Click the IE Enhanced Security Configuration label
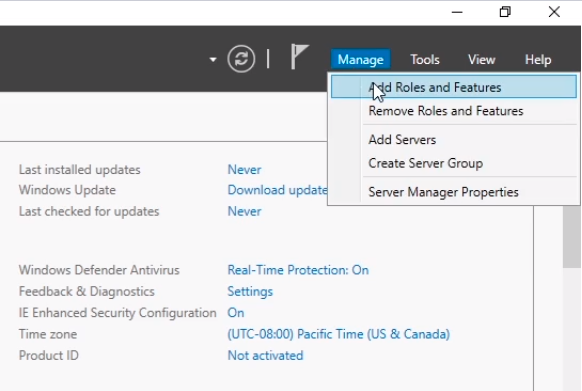Image resolution: width=582 pixels, height=391 pixels. point(117,313)
